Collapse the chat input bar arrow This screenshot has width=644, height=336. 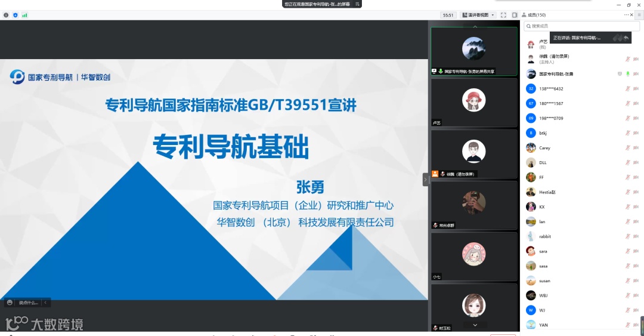click(x=45, y=303)
